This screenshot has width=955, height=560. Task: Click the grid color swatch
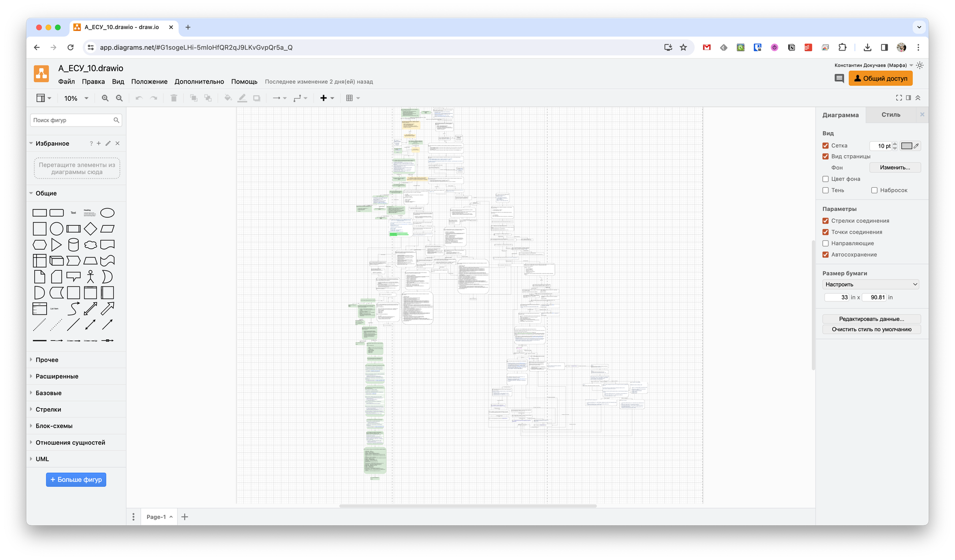tap(906, 146)
